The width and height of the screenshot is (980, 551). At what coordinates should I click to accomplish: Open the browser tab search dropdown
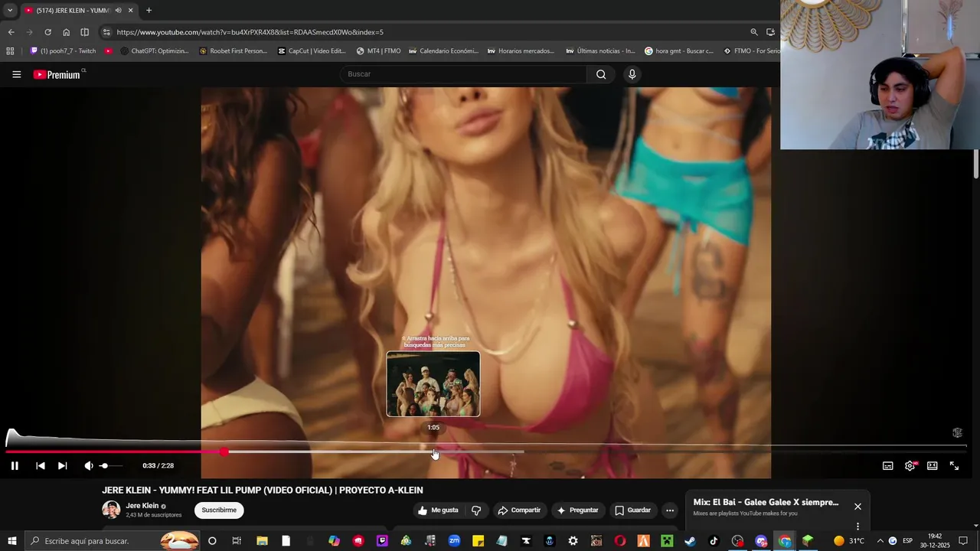pos(10,11)
